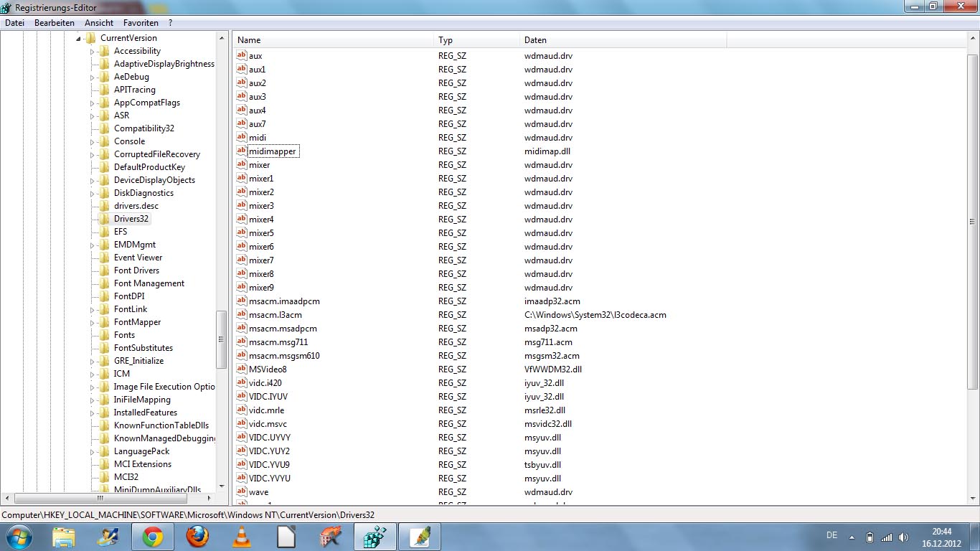Select the MCI Extensions key
This screenshot has width=980, height=551.
point(143,464)
